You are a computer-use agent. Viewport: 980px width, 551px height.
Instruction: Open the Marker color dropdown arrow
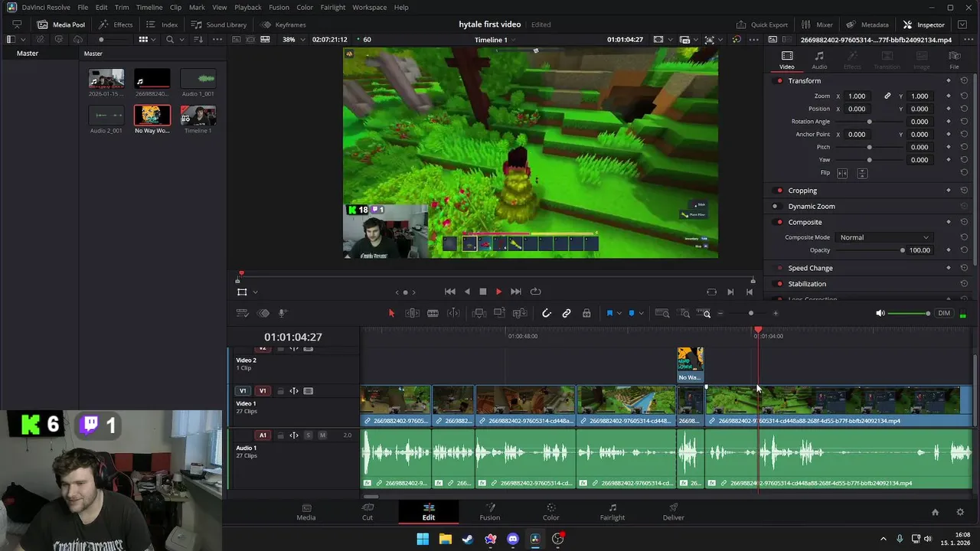pyautogui.click(x=641, y=313)
